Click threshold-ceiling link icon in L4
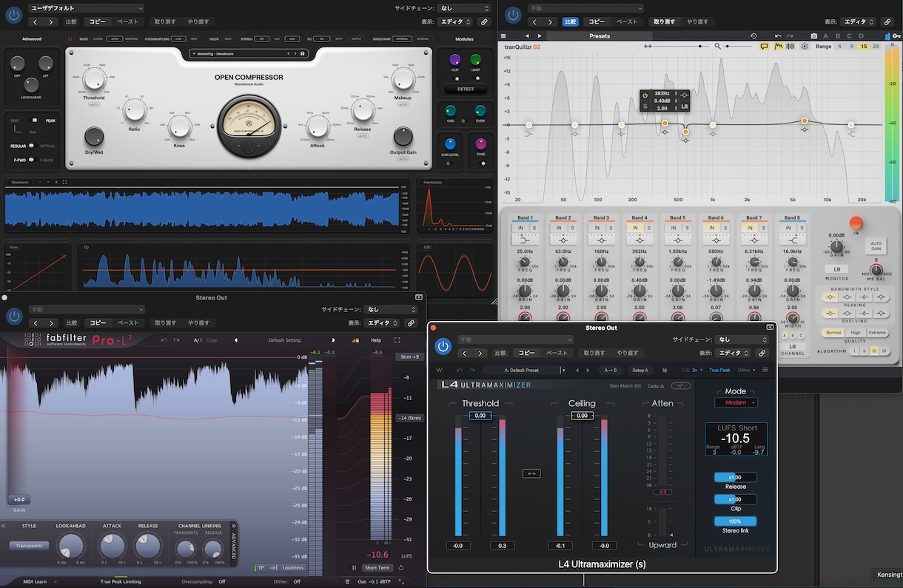Image resolution: width=903 pixels, height=588 pixels. (x=531, y=473)
